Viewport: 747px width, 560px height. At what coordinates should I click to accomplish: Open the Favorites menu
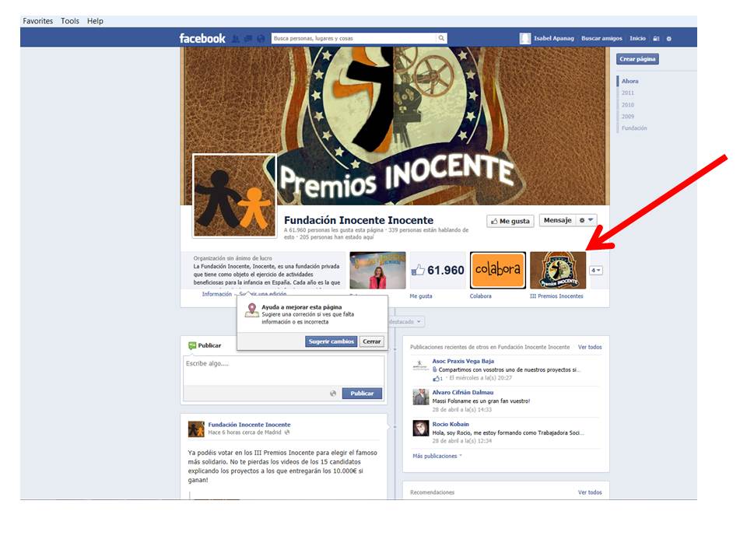click(x=38, y=21)
